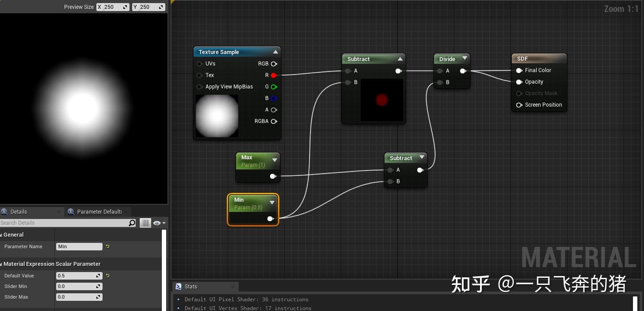
Task: Collapse the General section in the Details panel
Action: point(2,234)
